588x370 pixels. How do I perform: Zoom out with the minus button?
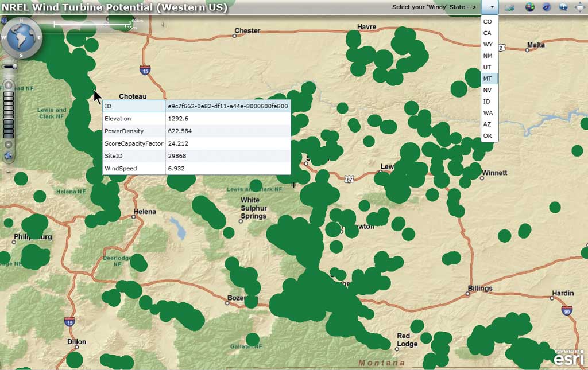click(x=9, y=144)
